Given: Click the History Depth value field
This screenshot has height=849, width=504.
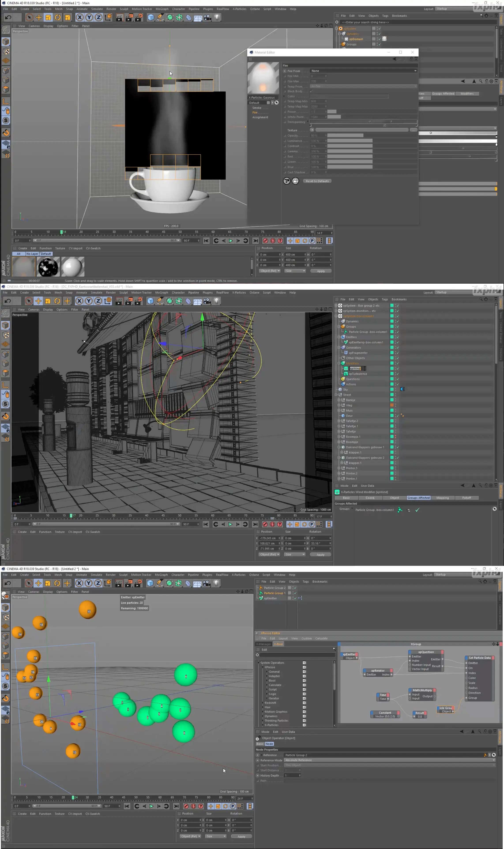Looking at the screenshot, I should [x=292, y=776].
